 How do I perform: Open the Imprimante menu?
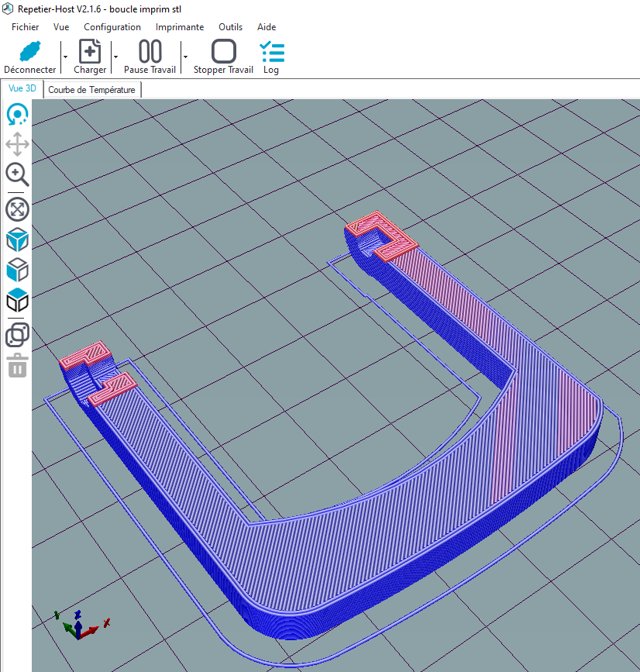point(180,27)
